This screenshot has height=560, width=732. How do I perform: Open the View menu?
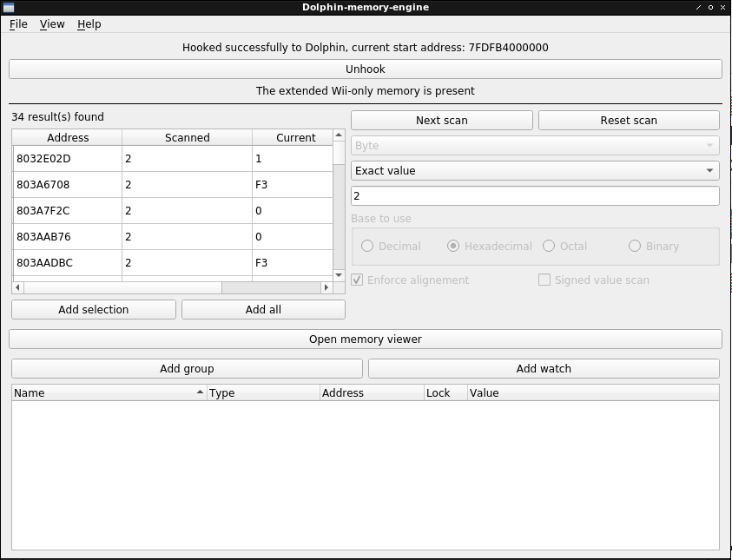[x=52, y=24]
